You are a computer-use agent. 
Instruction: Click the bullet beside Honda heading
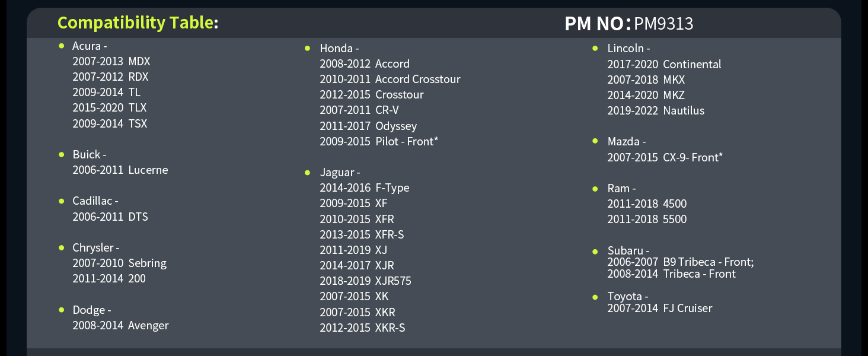pos(307,48)
